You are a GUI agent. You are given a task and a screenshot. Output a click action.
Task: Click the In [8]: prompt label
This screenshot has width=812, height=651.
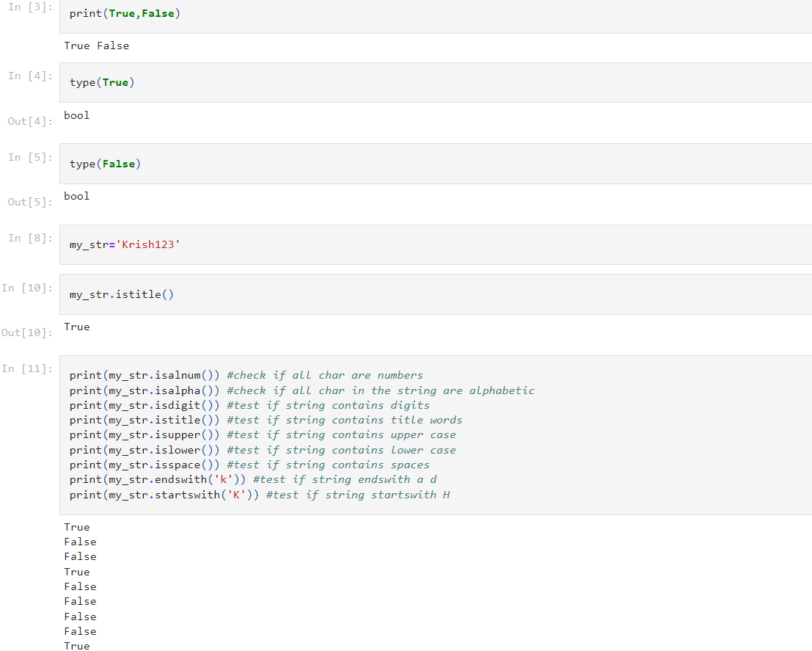pos(30,239)
